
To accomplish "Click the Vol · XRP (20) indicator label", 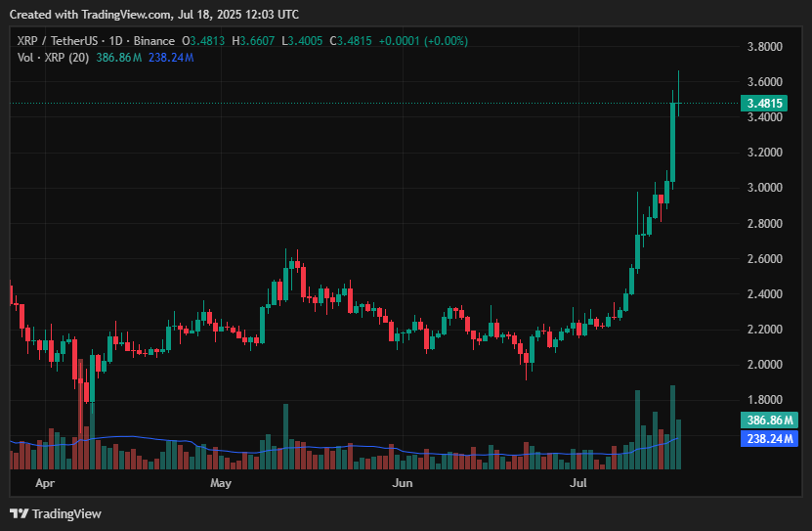I will coord(53,58).
